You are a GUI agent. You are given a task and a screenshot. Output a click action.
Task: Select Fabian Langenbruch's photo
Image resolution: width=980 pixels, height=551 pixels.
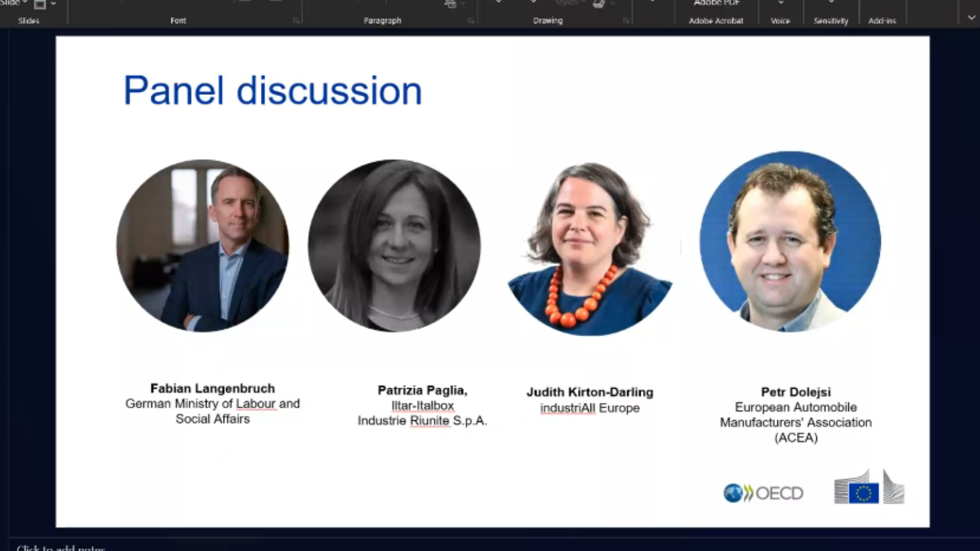click(x=203, y=246)
